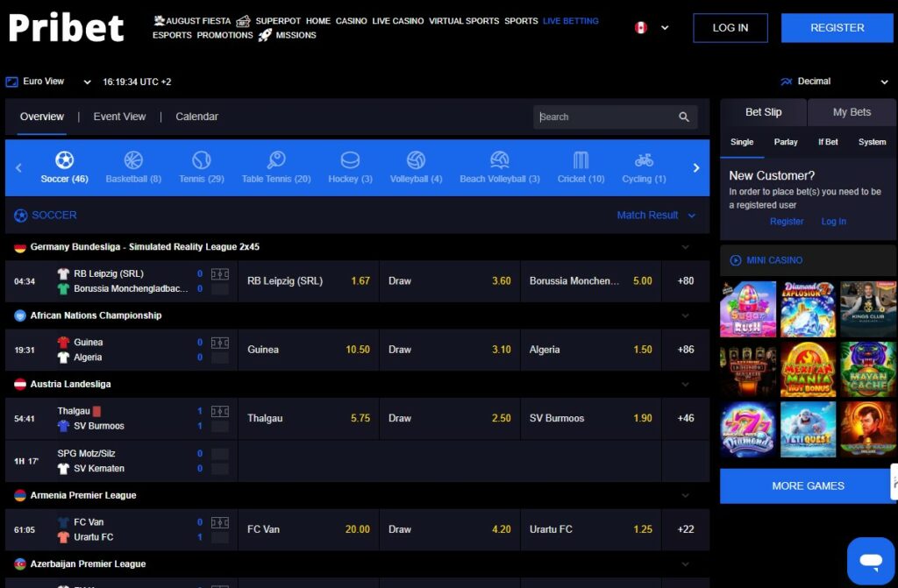This screenshot has width=898, height=588.
Task: Bet on RB Leipzig (SRL) at 1.67
Action: [x=308, y=281]
